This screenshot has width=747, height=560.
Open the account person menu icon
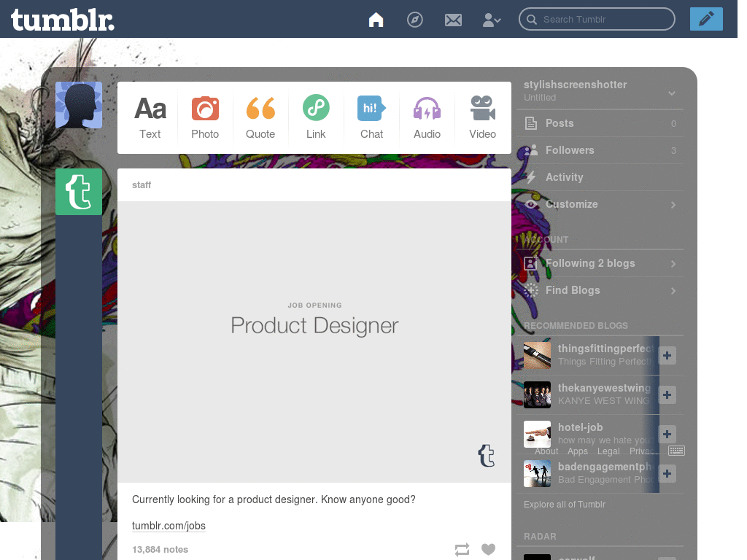(x=492, y=20)
